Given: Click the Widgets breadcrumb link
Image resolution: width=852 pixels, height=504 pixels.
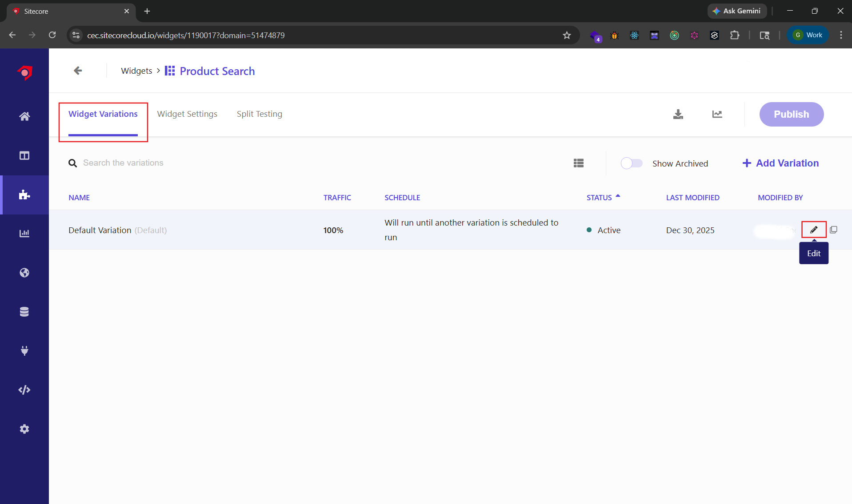Looking at the screenshot, I should [x=136, y=71].
